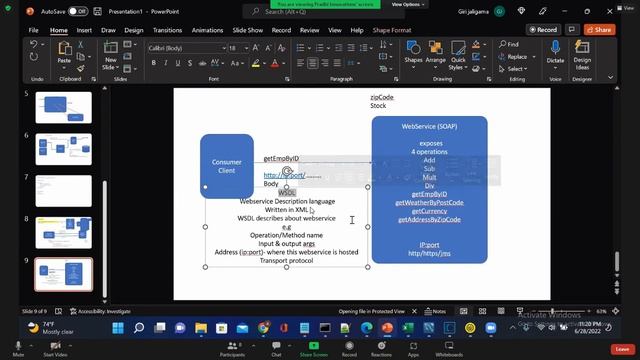
Task: Toggle Center text alignment
Action: pyautogui.click(x=313, y=63)
